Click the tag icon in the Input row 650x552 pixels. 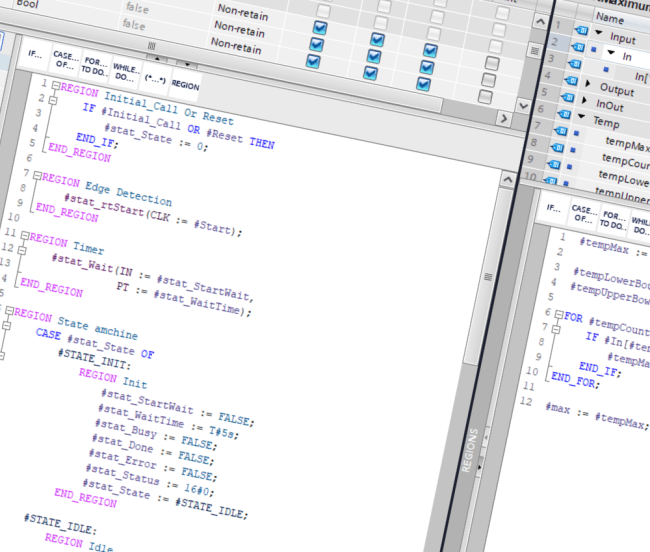click(x=581, y=30)
